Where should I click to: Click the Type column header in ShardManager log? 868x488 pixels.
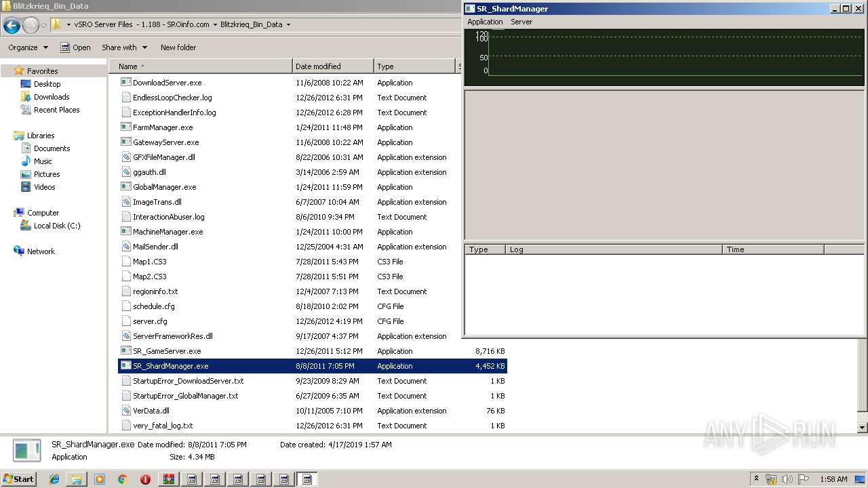485,249
